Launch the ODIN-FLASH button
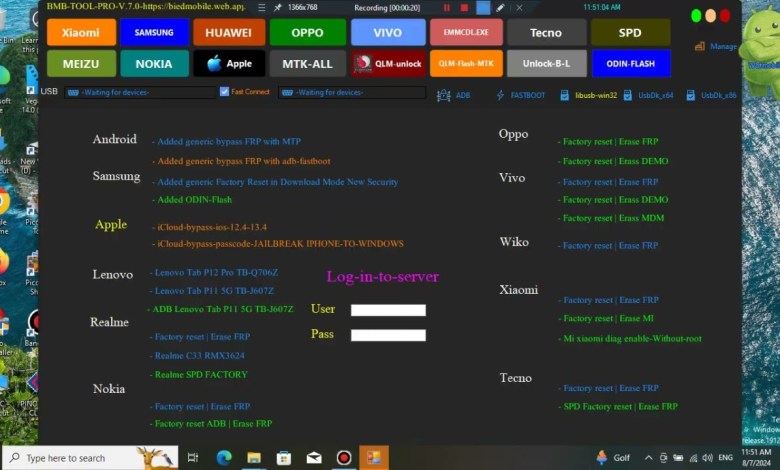 [630, 64]
